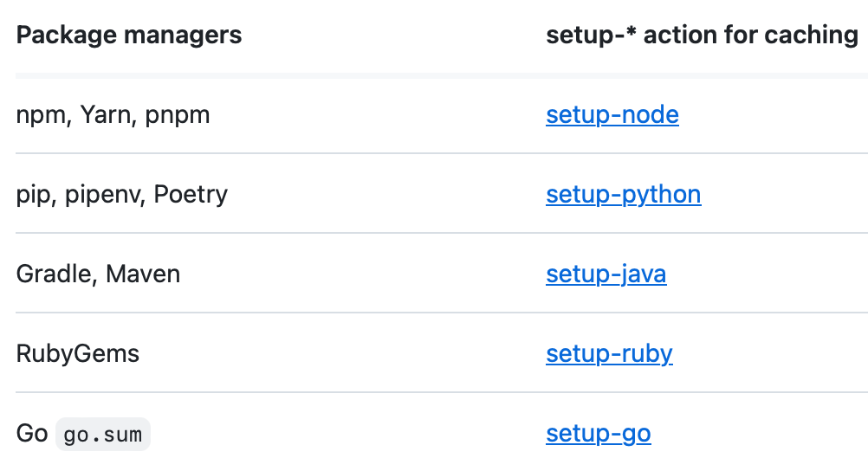Click the word 'Yarn'
Screen dimensions: 868x471
point(106,115)
